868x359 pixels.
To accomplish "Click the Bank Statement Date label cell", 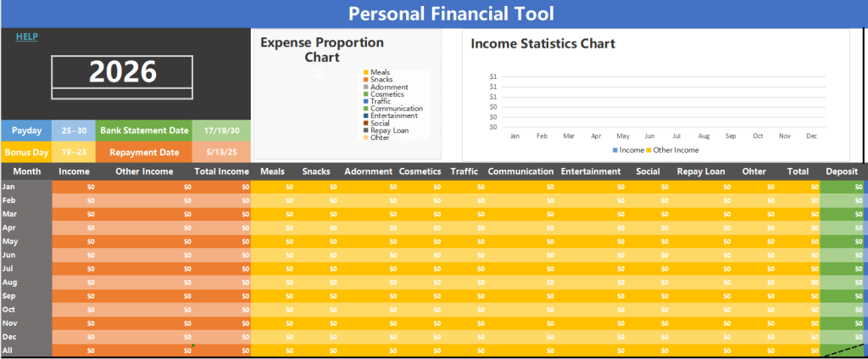I will 144,130.
